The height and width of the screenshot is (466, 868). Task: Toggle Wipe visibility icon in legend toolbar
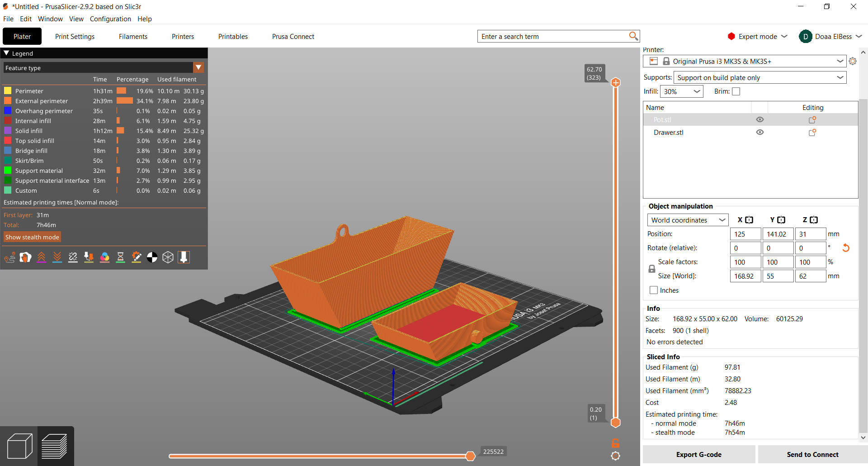coord(25,257)
